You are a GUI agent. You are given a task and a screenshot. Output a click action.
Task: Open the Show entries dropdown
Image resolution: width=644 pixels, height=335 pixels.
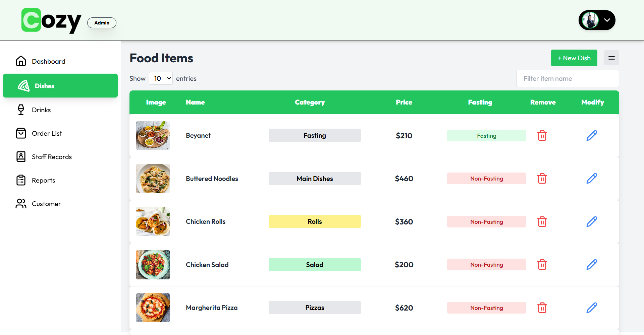(161, 78)
